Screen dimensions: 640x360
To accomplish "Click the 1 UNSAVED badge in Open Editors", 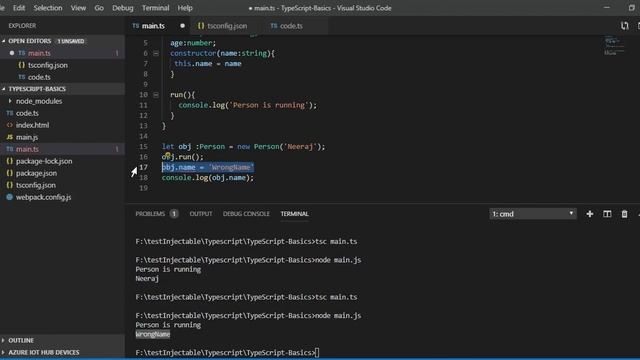I will pos(71,41).
